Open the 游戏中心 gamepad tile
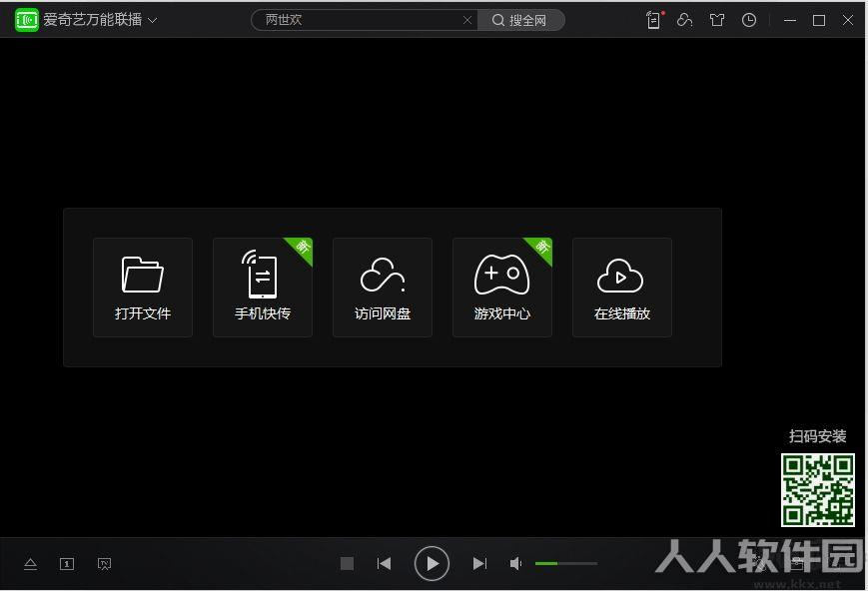The height and width of the screenshot is (591, 868). click(x=502, y=288)
